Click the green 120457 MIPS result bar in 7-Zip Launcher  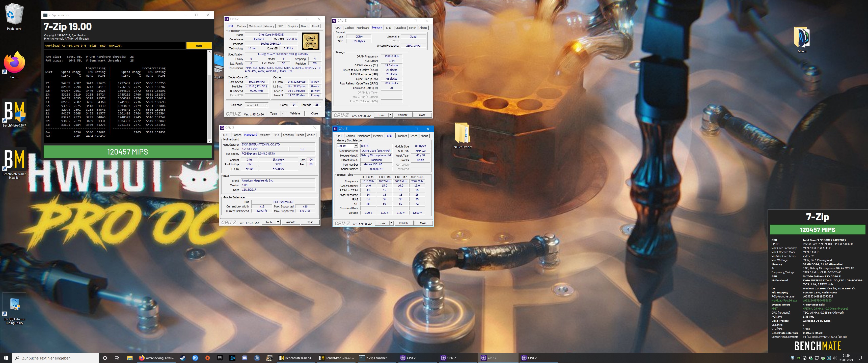pos(127,152)
